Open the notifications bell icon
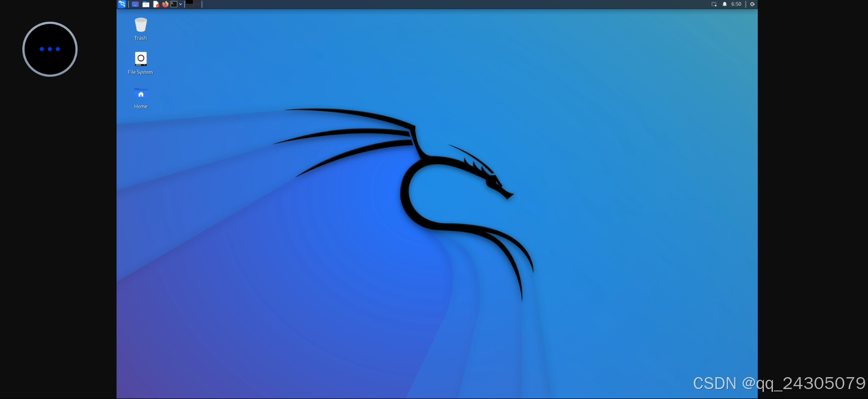The width and height of the screenshot is (868, 399). point(724,4)
